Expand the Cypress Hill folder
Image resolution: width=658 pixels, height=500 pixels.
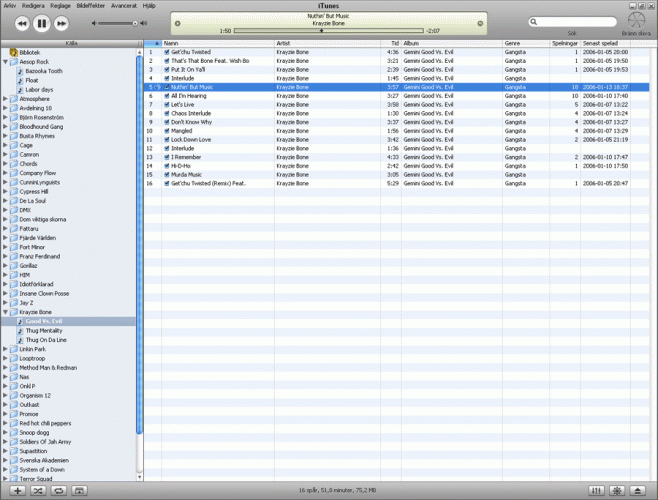[5, 191]
